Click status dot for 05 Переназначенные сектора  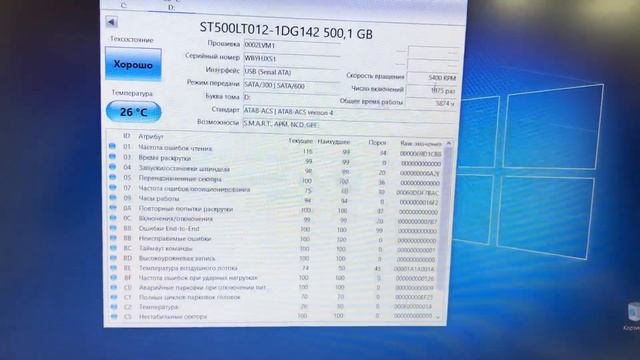[x=113, y=177]
